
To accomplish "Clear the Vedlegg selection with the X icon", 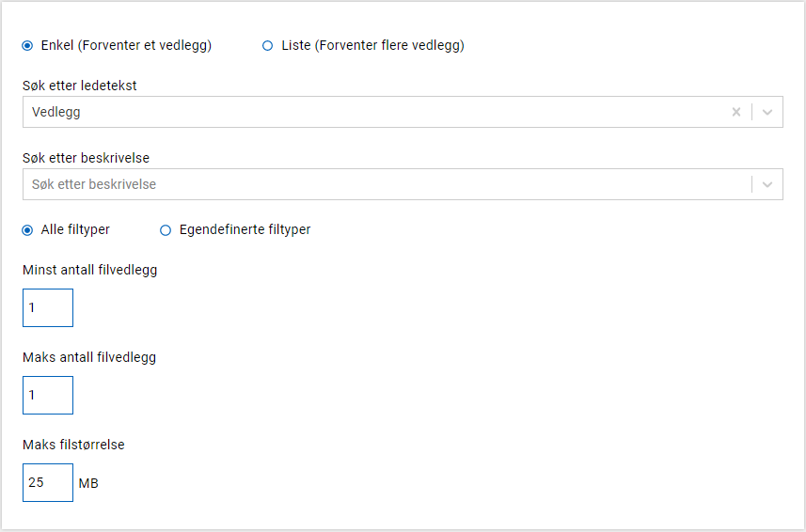I will click(736, 112).
